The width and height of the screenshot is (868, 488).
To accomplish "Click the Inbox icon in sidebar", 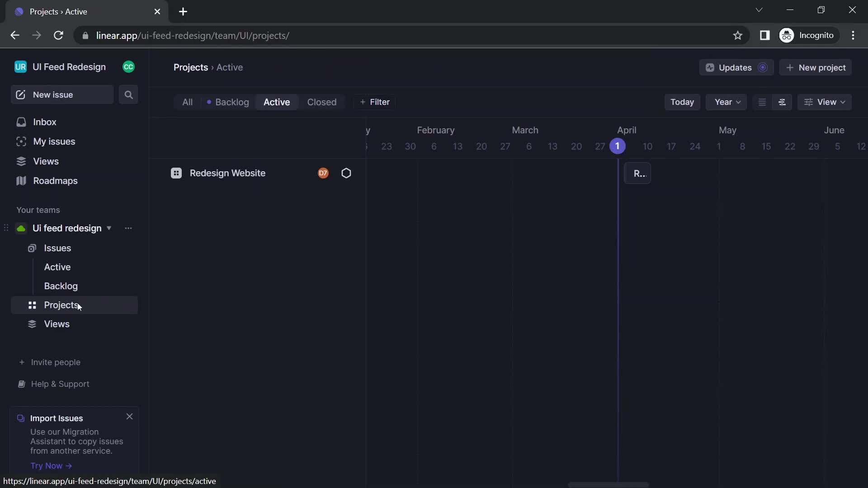I will (21, 122).
